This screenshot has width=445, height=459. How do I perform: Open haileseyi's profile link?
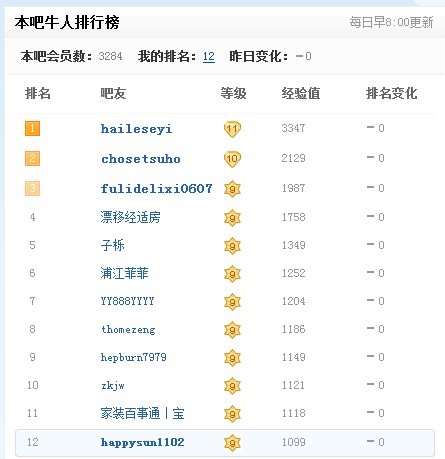136,129
